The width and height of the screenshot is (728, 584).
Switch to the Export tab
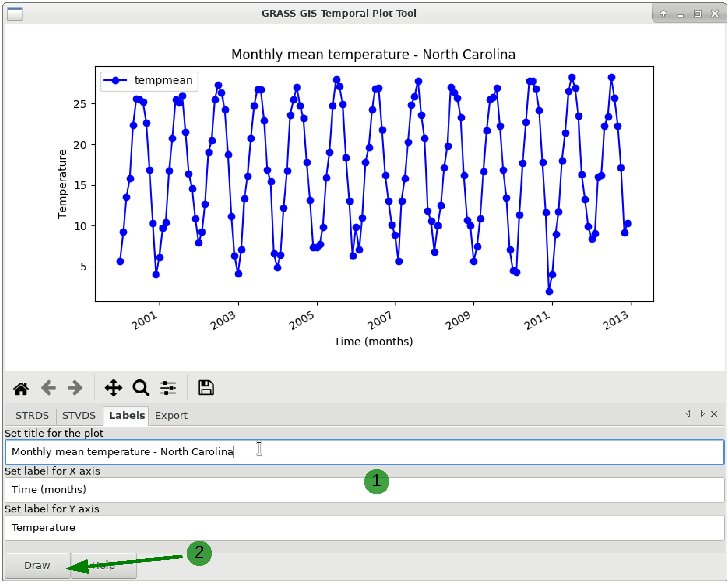pyautogui.click(x=171, y=415)
